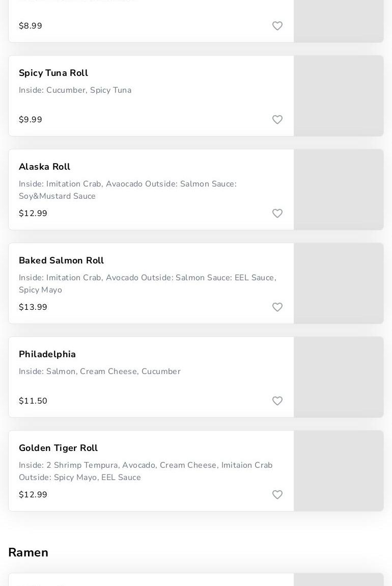The height and width of the screenshot is (586, 392).
Task: Click the Ramen section heading
Action: coord(29,552)
